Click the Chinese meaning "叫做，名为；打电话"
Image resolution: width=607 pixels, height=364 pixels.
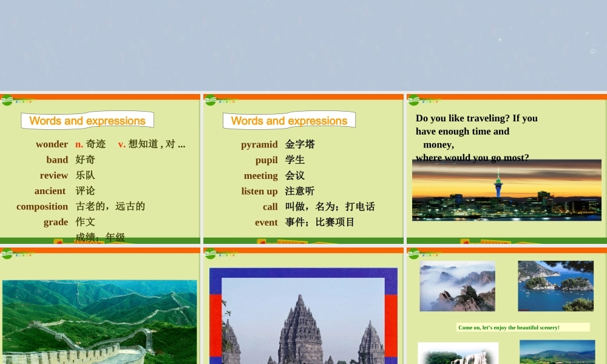pyautogui.click(x=330, y=206)
